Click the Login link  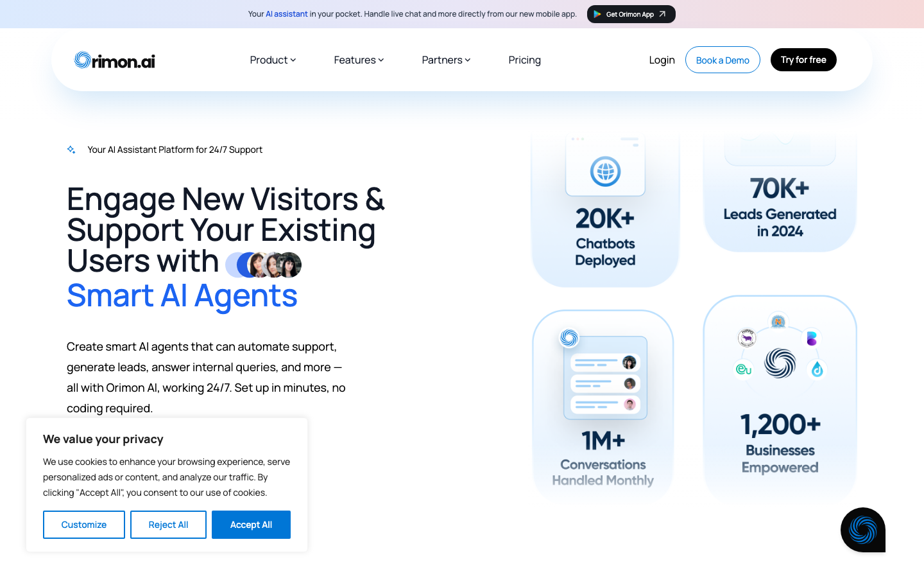pyautogui.click(x=662, y=60)
